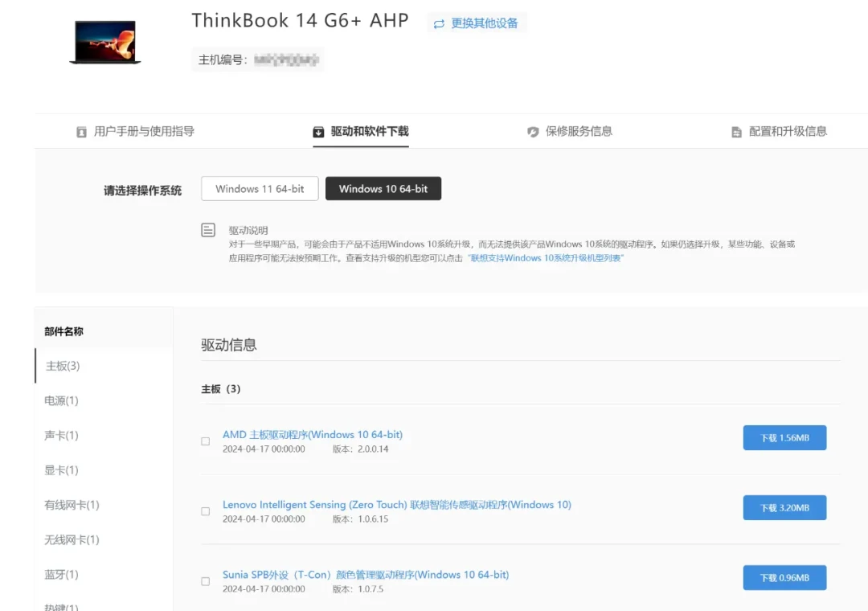
Task: Click the 驱动信息 section heading
Action: pos(228,345)
